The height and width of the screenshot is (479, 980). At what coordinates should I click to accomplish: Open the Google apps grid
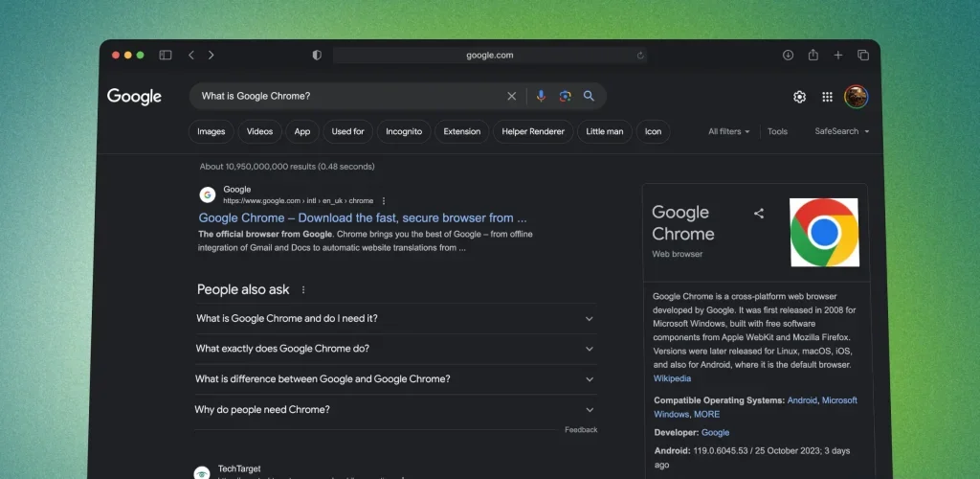pos(827,97)
